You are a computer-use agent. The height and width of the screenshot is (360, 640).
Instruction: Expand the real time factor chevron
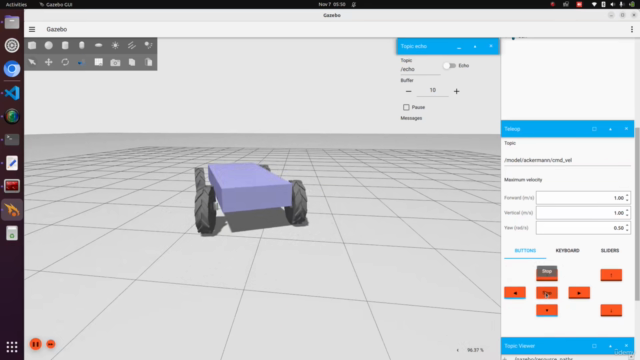tap(458, 350)
